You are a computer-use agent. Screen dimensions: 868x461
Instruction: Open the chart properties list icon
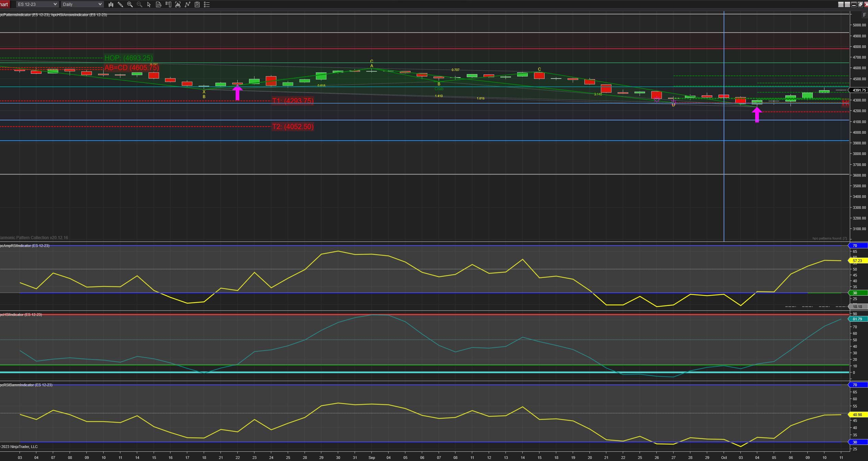coord(207,4)
